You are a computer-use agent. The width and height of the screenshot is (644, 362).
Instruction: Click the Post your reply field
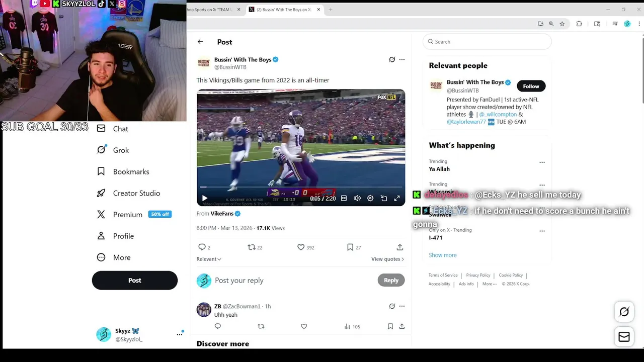(294, 281)
